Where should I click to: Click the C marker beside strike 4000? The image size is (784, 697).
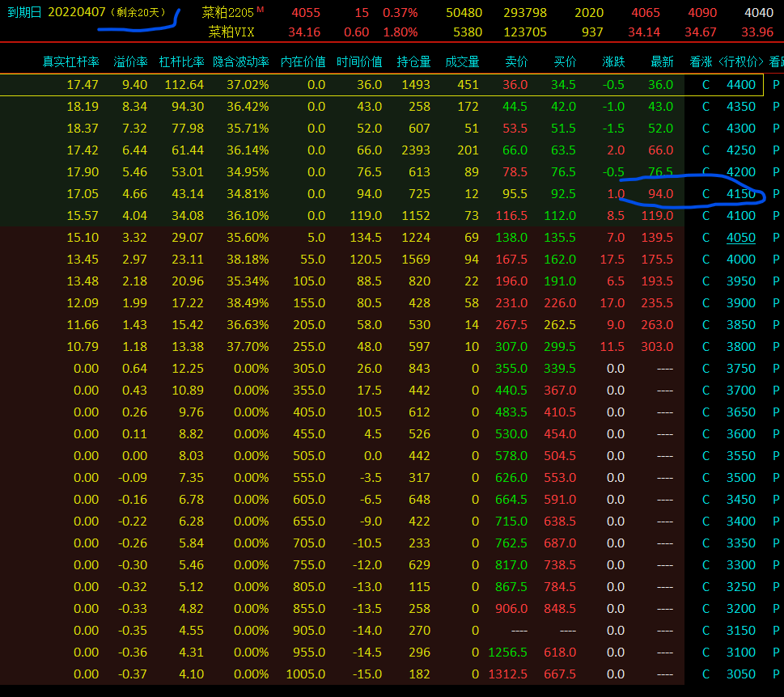(x=706, y=260)
